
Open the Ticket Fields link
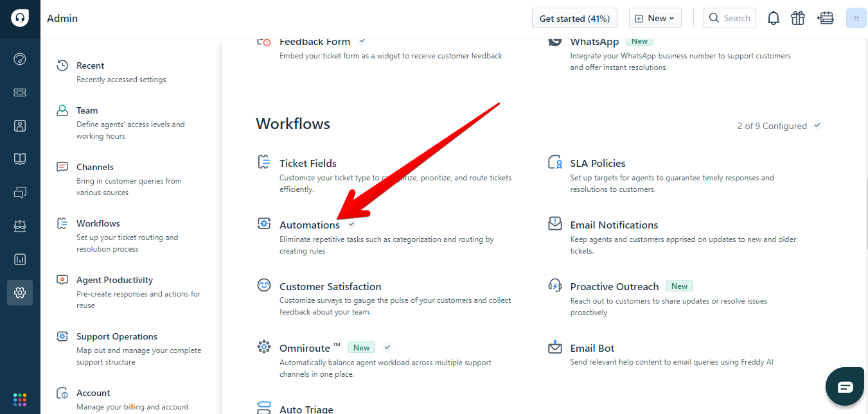[x=308, y=163]
